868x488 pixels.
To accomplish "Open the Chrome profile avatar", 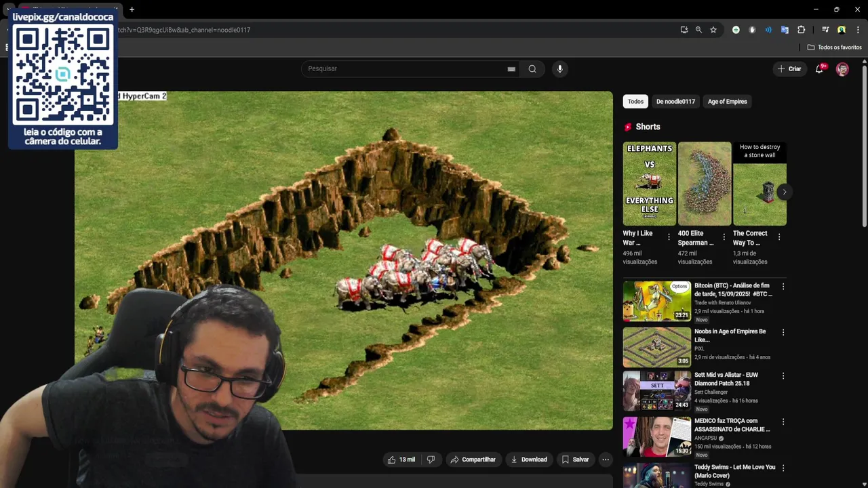I will [842, 30].
